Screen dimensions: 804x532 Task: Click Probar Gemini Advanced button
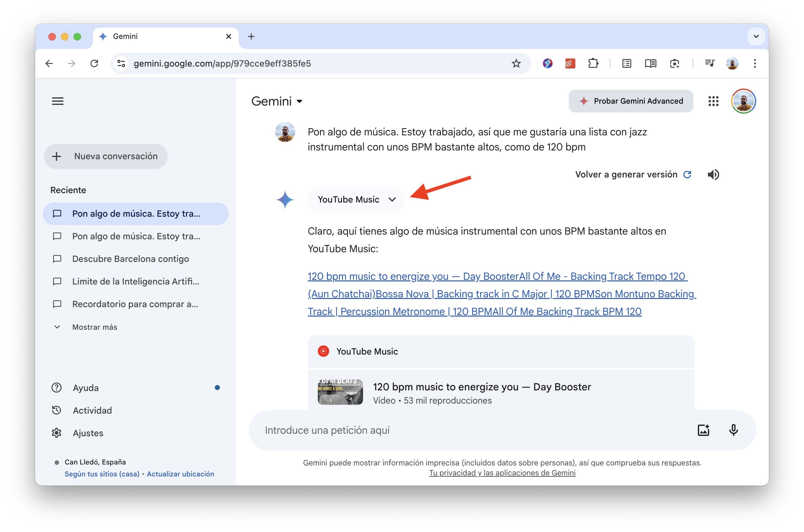point(631,101)
